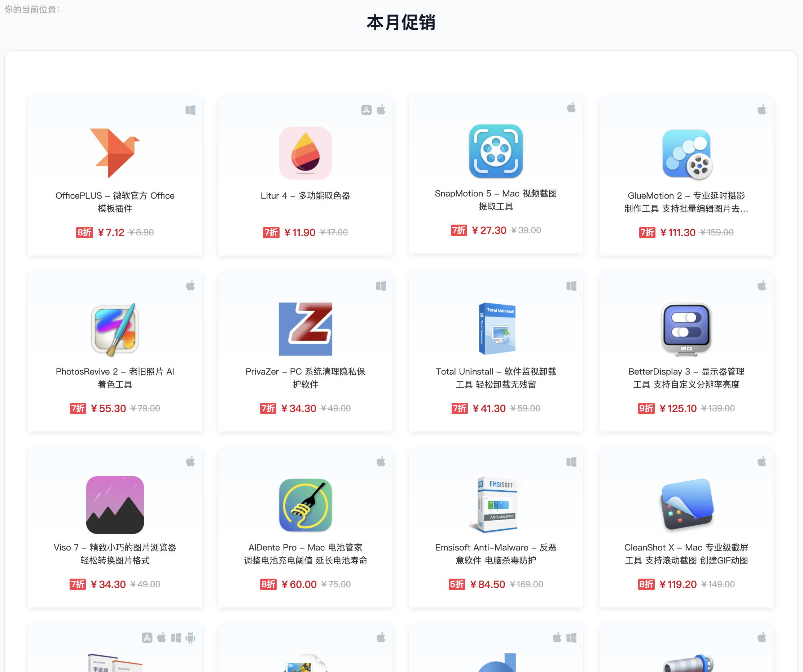
Task: Click the ¥7.12 OfficePLUS price
Action: coord(111,233)
